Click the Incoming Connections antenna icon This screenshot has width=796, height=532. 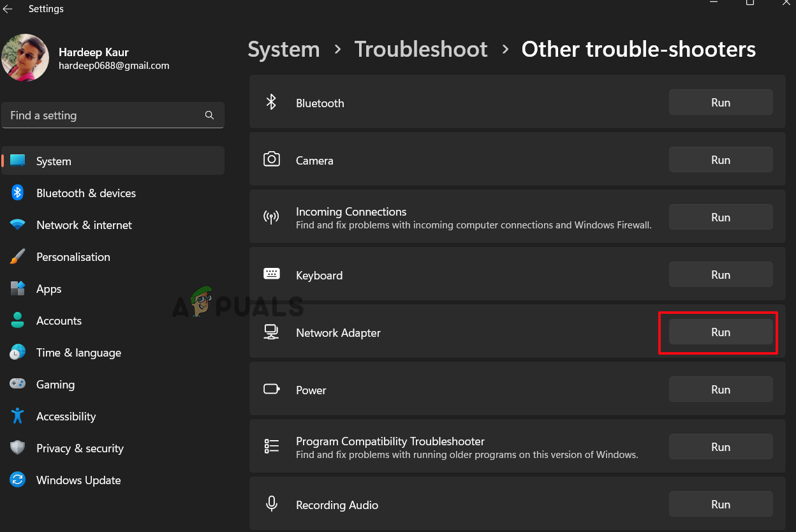[x=272, y=217]
